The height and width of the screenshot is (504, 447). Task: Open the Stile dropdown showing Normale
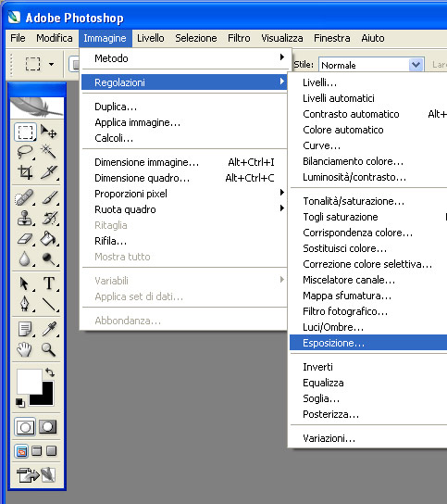(x=371, y=65)
